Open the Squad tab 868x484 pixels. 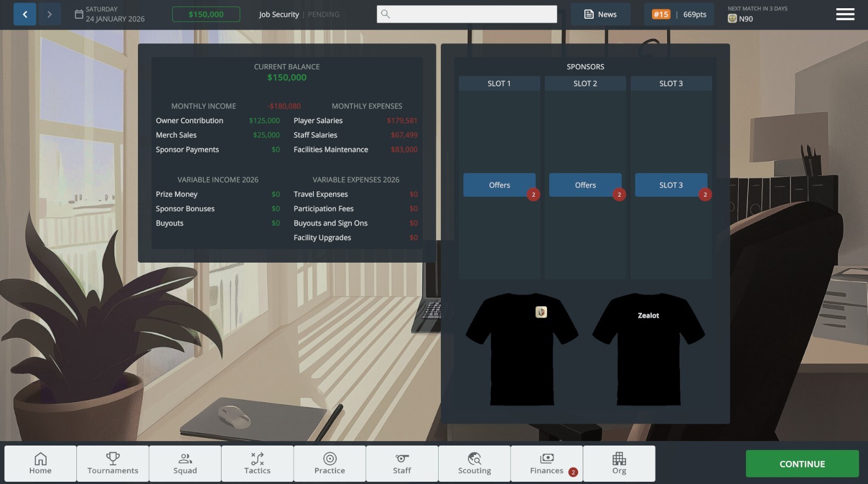click(185, 464)
